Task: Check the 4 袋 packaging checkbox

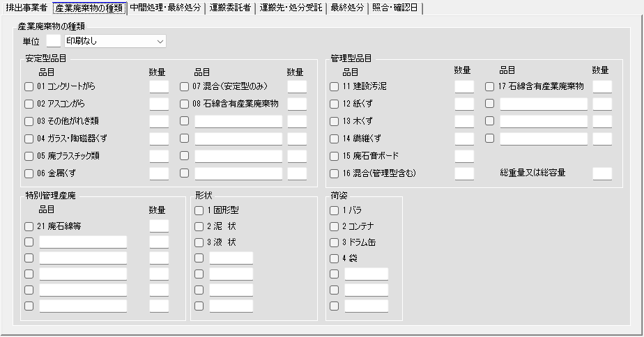Action: coord(335,258)
